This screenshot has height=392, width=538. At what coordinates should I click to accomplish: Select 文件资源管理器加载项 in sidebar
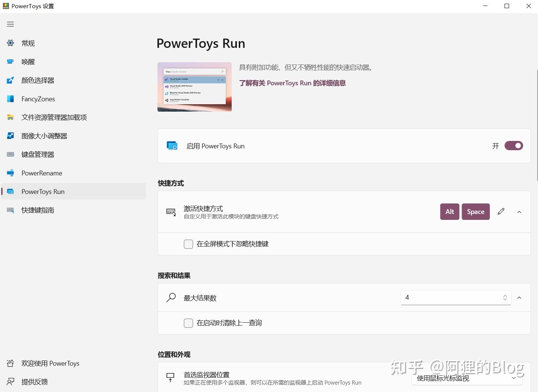(x=74, y=117)
